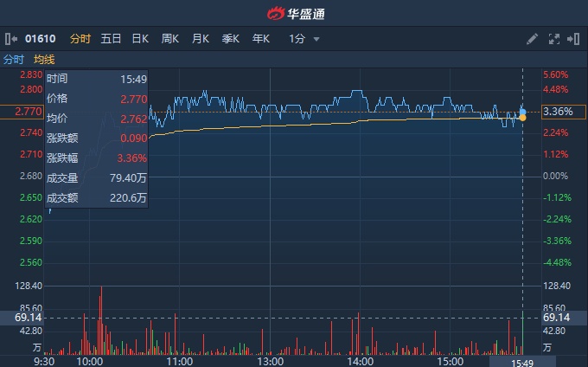Click the 3.36% change label on right axis
This screenshot has width=588, height=367.
click(558, 112)
